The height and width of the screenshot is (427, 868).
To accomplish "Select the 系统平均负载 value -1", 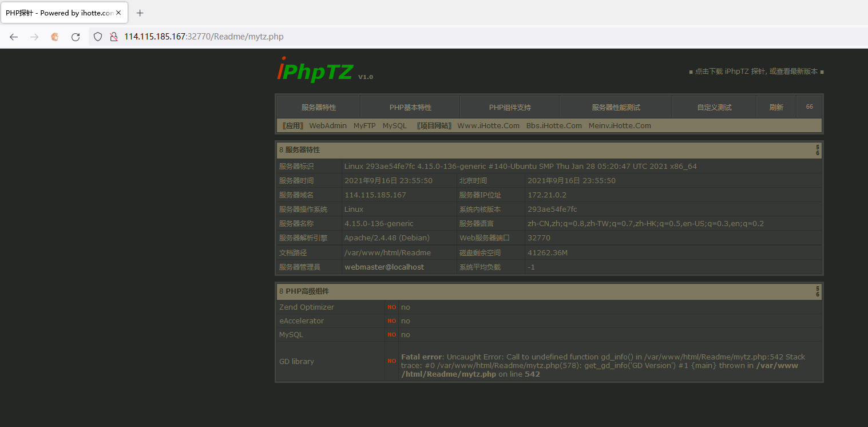I will (531, 267).
